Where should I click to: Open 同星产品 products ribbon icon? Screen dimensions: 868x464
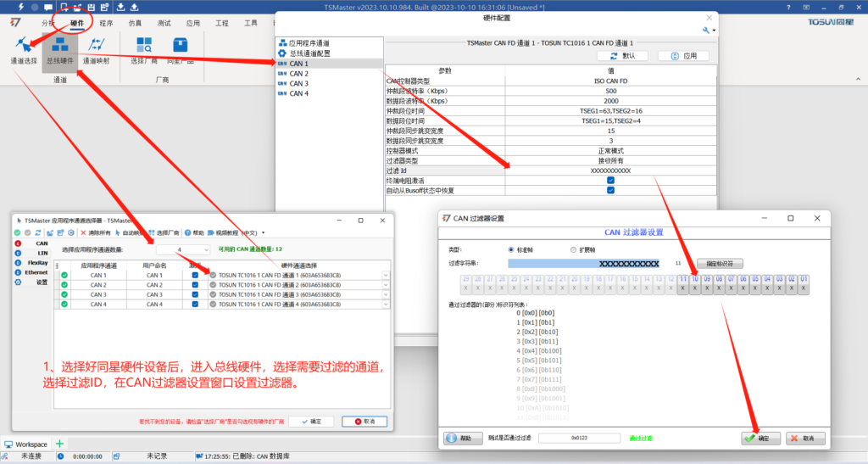pyautogui.click(x=180, y=50)
